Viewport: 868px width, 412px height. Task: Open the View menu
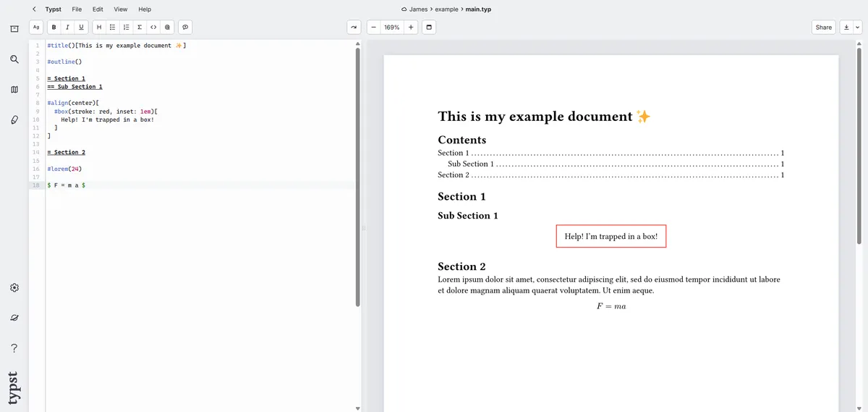120,9
